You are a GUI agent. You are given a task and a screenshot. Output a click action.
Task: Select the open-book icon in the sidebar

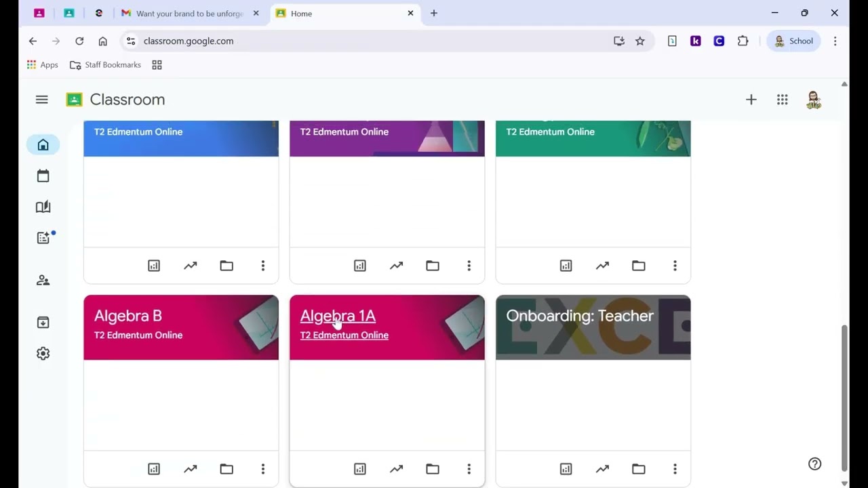[x=43, y=207]
